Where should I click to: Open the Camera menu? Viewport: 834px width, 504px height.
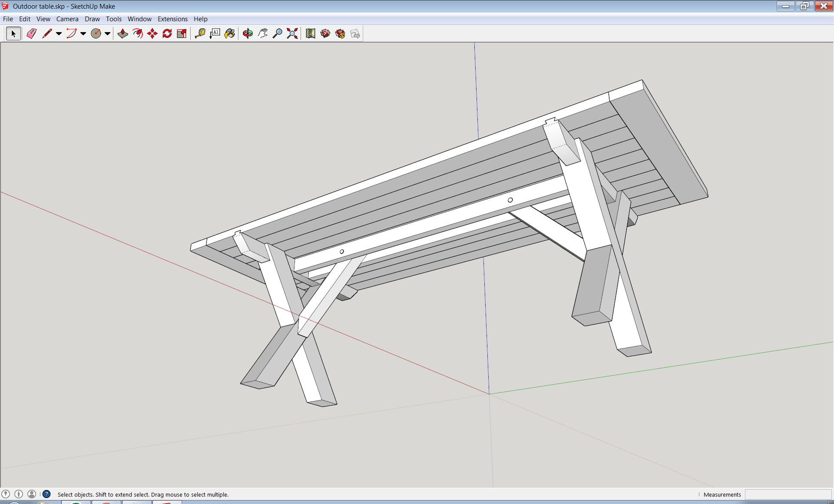(67, 19)
